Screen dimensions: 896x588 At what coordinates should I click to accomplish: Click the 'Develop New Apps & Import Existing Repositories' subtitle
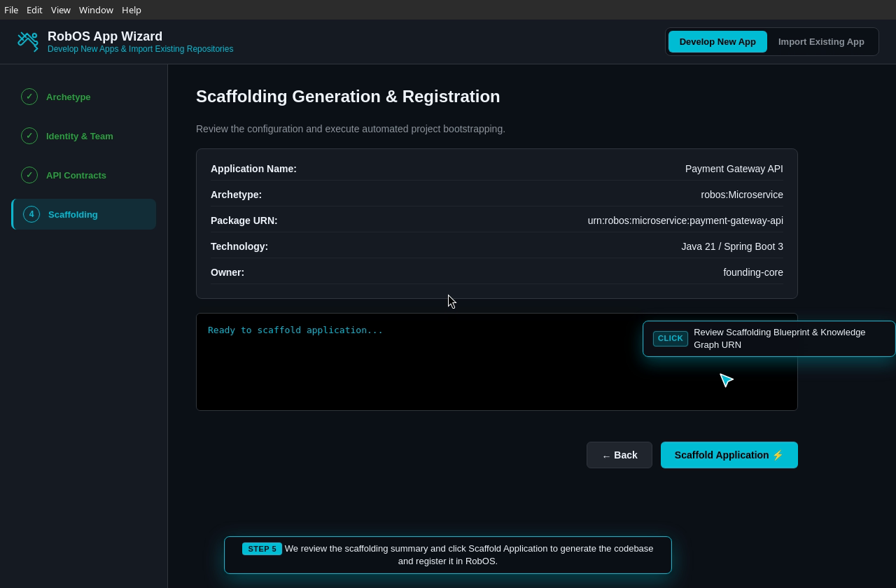(140, 49)
